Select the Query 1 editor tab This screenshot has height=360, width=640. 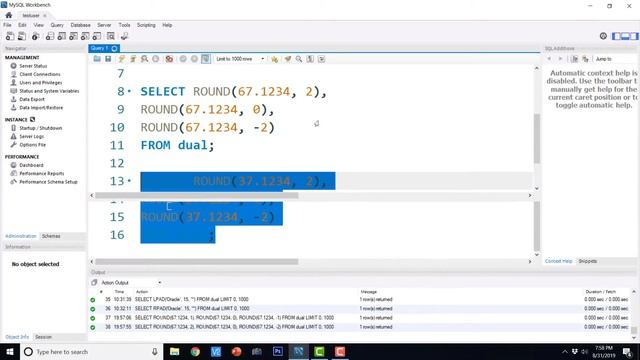point(104,48)
